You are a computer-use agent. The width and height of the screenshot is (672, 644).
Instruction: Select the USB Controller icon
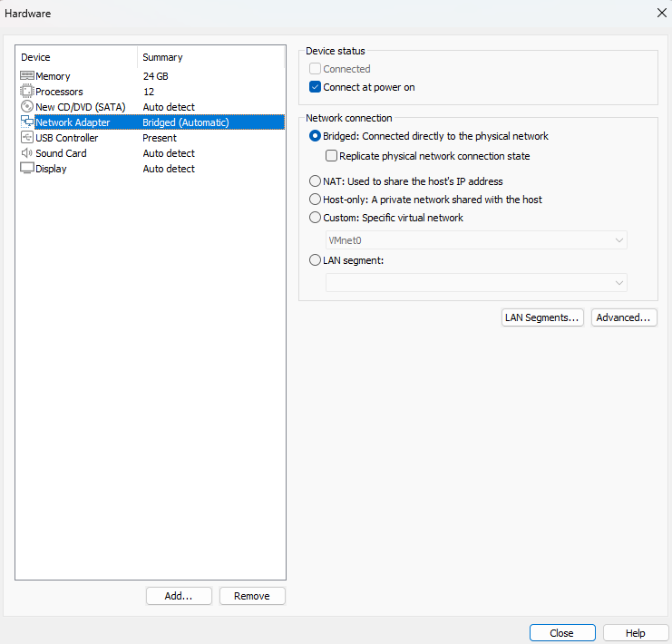(x=27, y=137)
